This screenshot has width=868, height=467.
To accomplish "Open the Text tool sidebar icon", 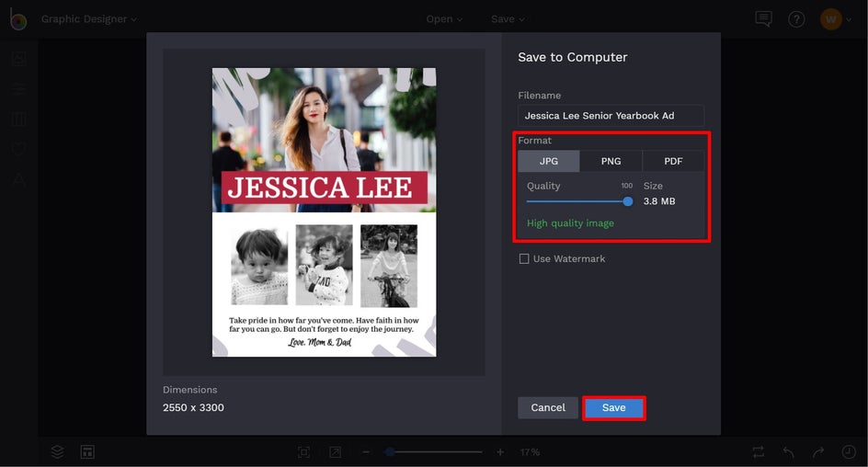I will click(18, 180).
